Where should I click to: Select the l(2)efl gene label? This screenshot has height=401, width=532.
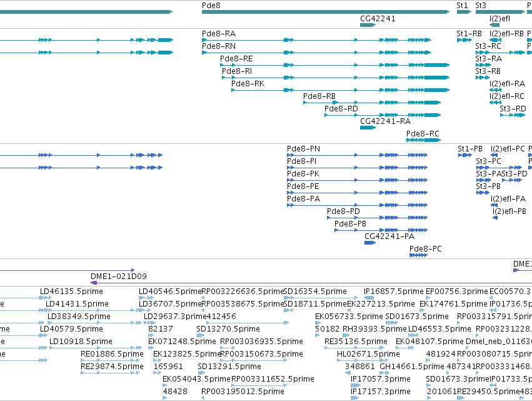[499, 19]
